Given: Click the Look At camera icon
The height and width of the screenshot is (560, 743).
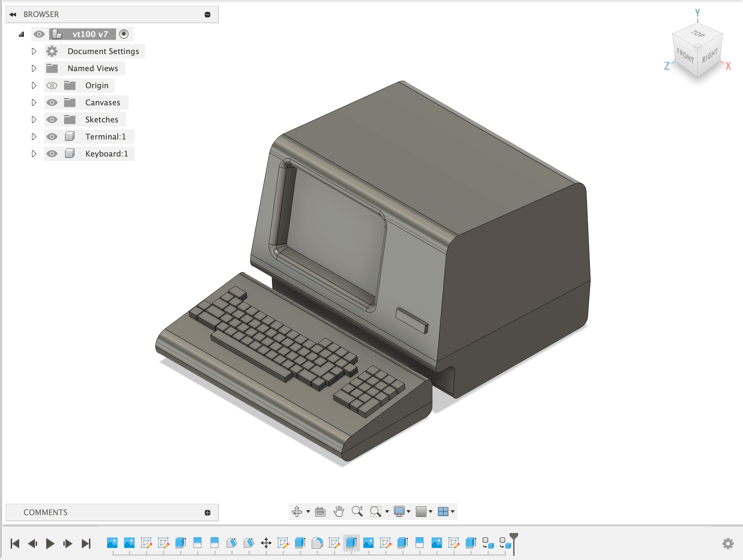Looking at the screenshot, I should tap(320, 512).
